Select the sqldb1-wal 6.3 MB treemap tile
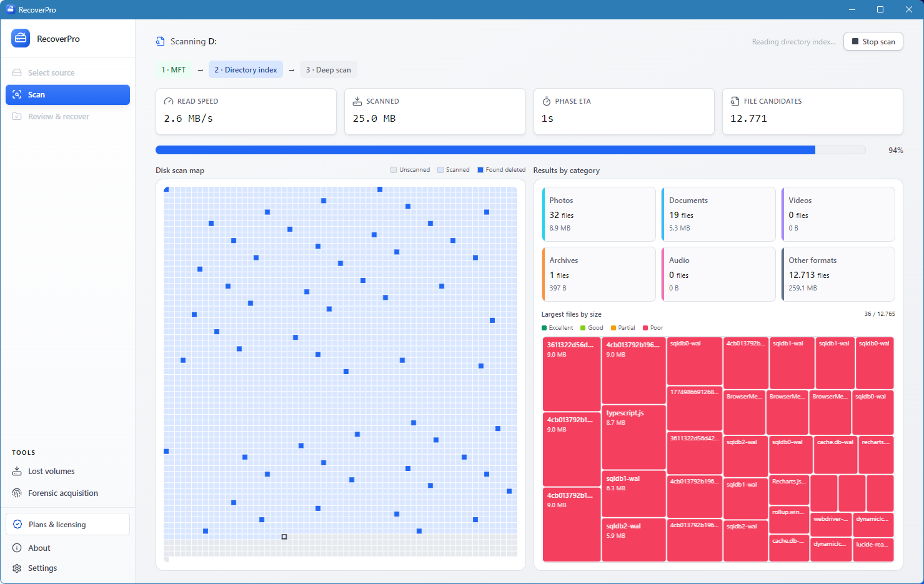This screenshot has height=584, width=924. click(x=633, y=494)
